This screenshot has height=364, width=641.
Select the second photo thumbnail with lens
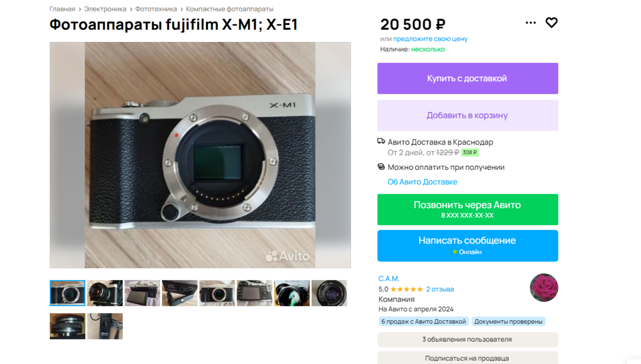click(105, 293)
